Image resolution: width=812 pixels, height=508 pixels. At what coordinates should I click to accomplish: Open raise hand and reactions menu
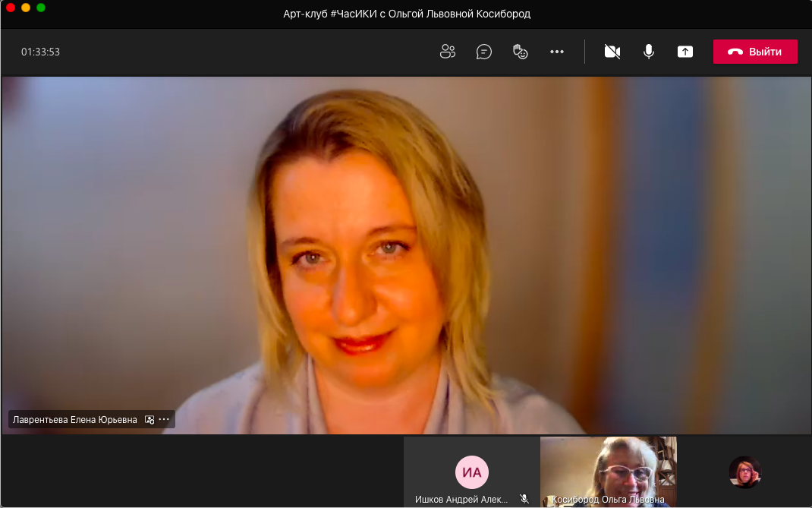pos(521,52)
